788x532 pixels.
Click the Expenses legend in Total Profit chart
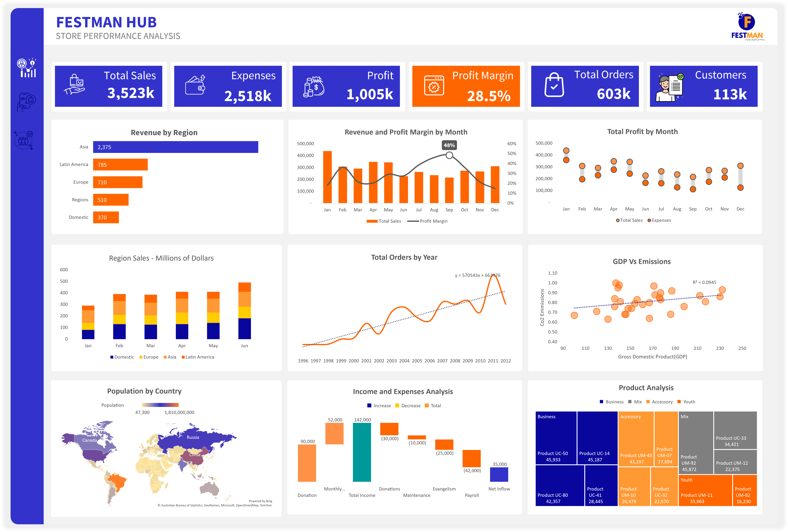(x=659, y=220)
